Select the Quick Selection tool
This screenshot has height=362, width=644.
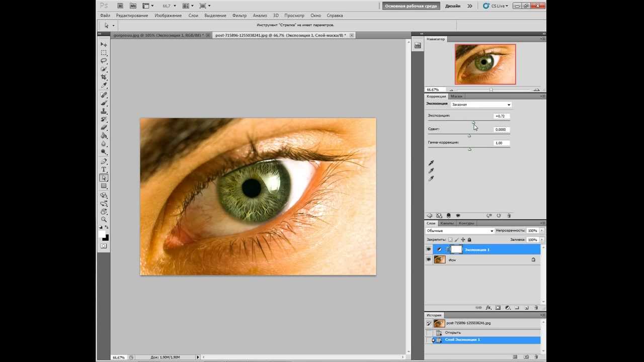point(104,69)
